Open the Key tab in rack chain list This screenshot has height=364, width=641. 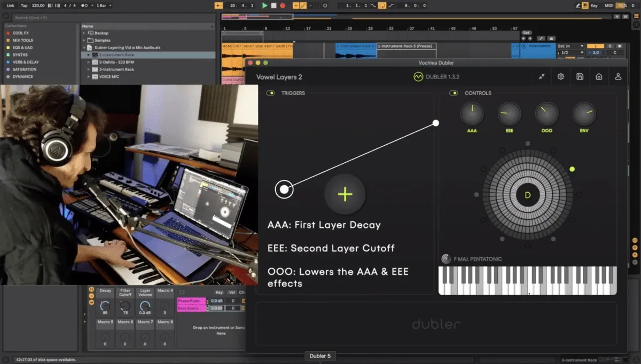tap(219, 292)
